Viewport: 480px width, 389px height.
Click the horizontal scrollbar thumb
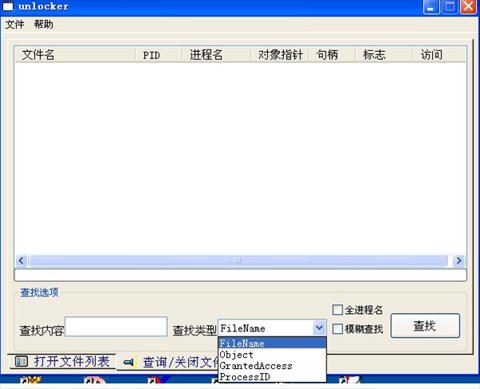pyautogui.click(x=237, y=260)
